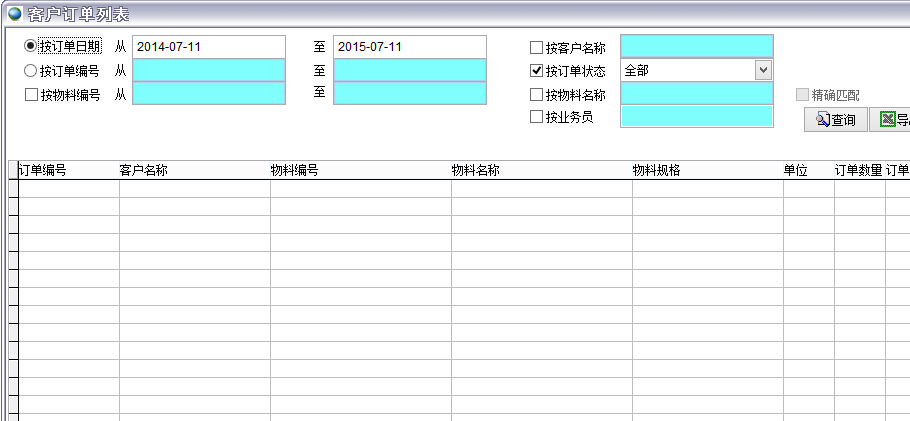Open the order status dropdown showing 全部
Screen dimensions: 910x421
tap(763, 70)
